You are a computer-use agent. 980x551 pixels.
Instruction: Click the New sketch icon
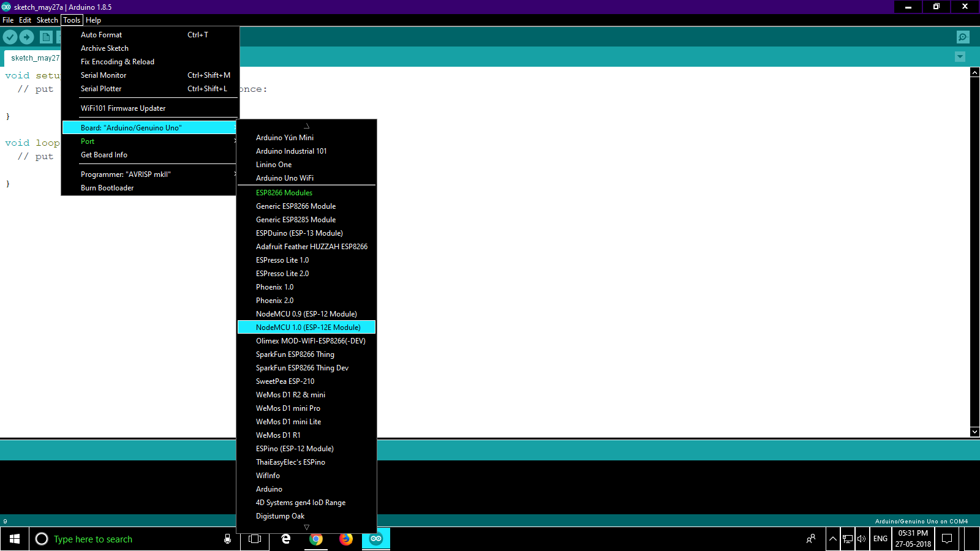46,37
